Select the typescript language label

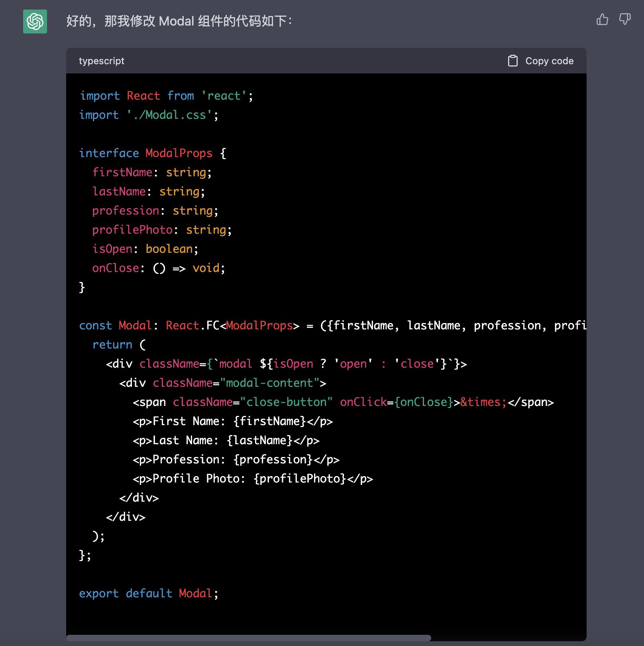coord(102,61)
